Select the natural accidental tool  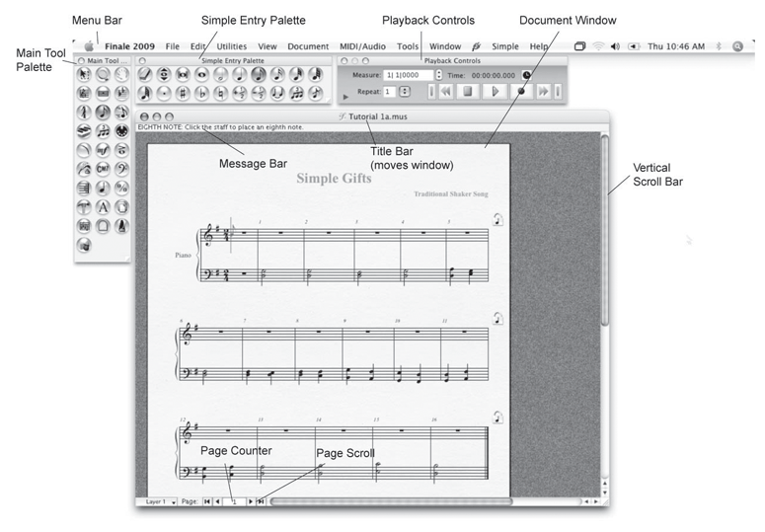click(x=220, y=93)
